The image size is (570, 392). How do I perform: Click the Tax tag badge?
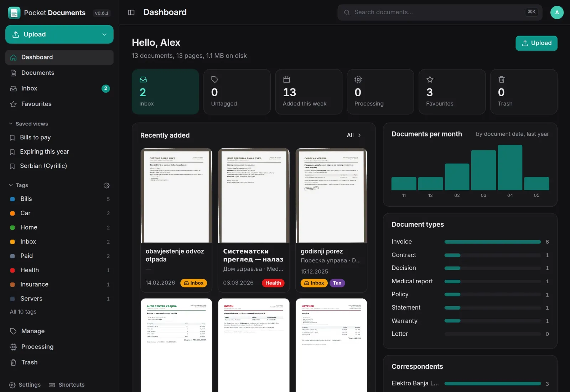tap(337, 283)
